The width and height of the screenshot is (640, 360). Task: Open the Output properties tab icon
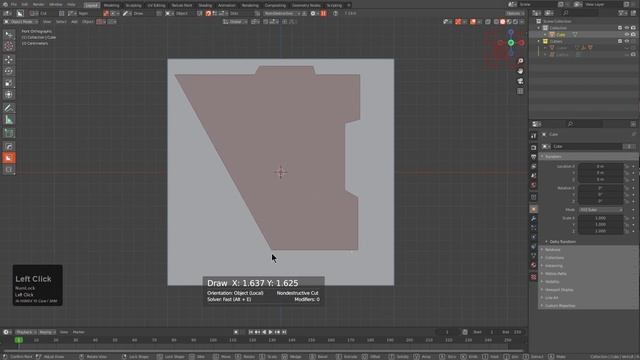(533, 157)
